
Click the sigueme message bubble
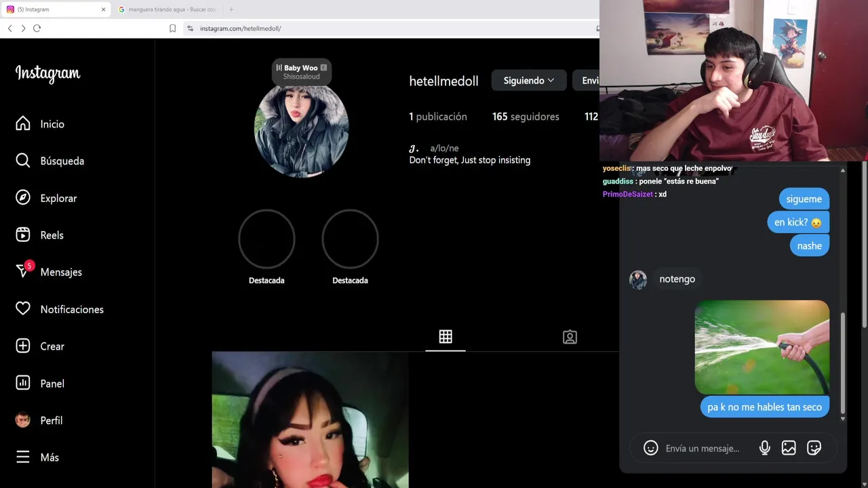pyautogui.click(x=804, y=199)
